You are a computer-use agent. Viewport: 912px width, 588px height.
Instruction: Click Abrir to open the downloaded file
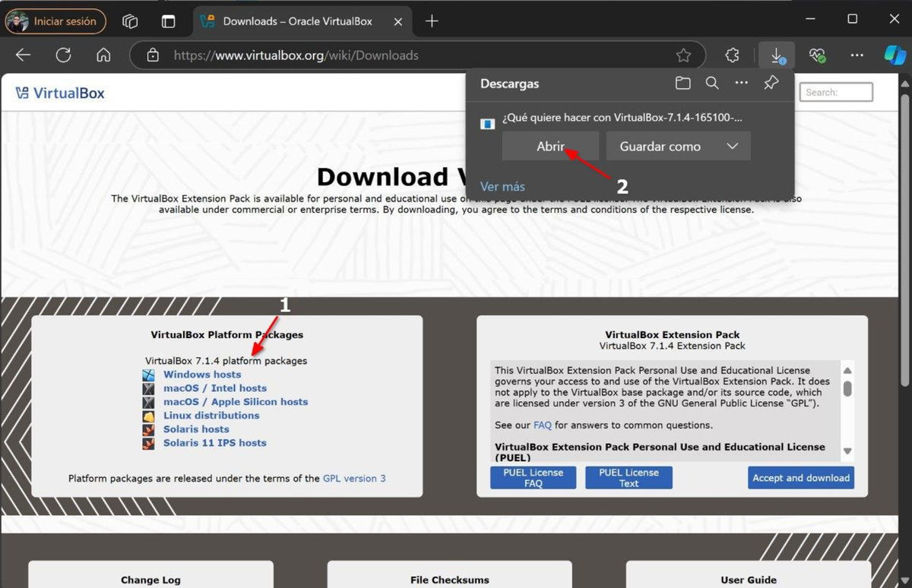[x=550, y=147]
